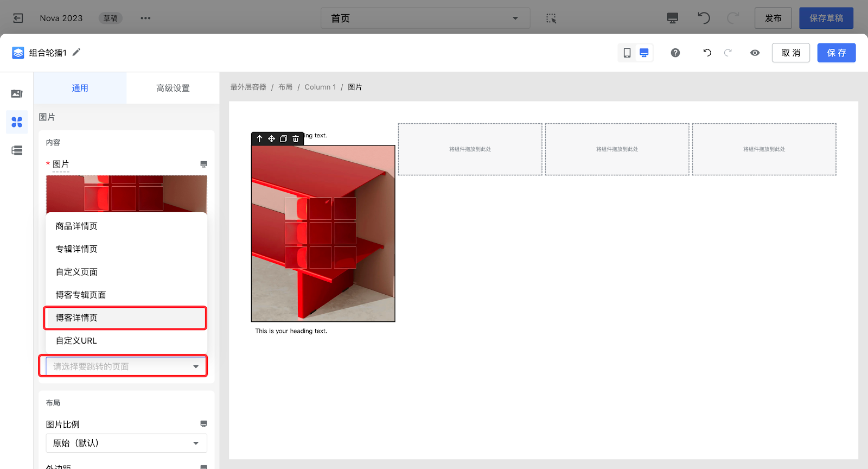The width and height of the screenshot is (868, 469).
Task: Click the undo arrow in editor header
Action: [x=707, y=53]
